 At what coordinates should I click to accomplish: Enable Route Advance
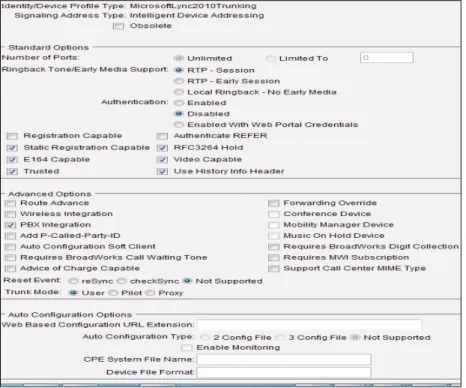[x=10, y=203]
